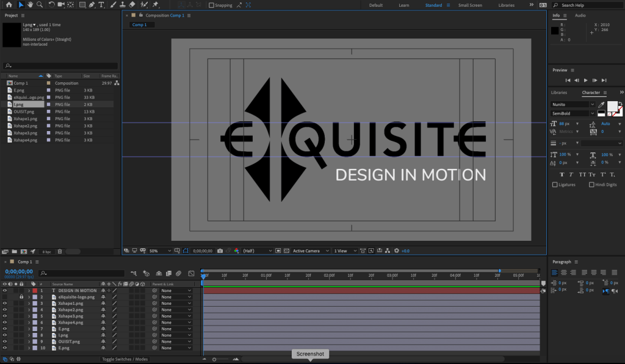The height and width of the screenshot is (364, 625).
Task: Open parent dropdown for QUISIT.png layer
Action: click(176, 341)
